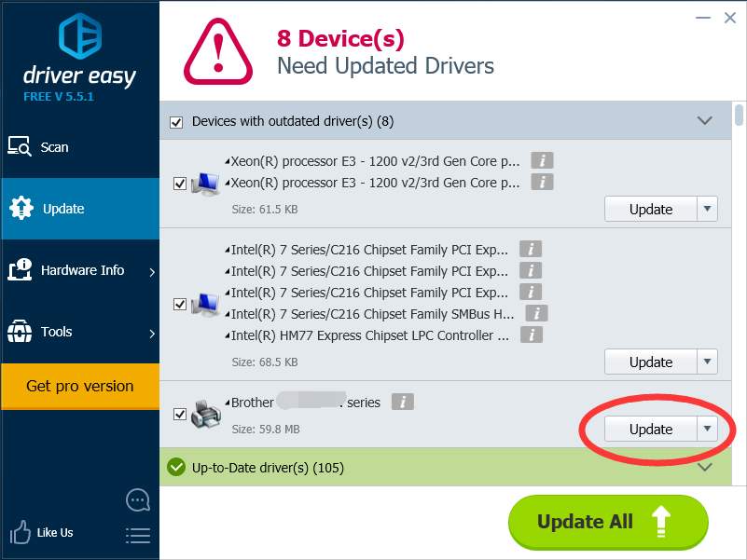Open the hamburger menu icon in sidebar

click(138, 535)
